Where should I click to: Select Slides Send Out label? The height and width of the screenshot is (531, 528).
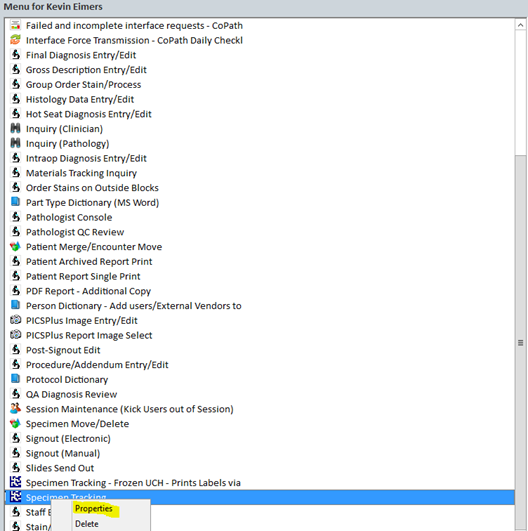[60, 468]
